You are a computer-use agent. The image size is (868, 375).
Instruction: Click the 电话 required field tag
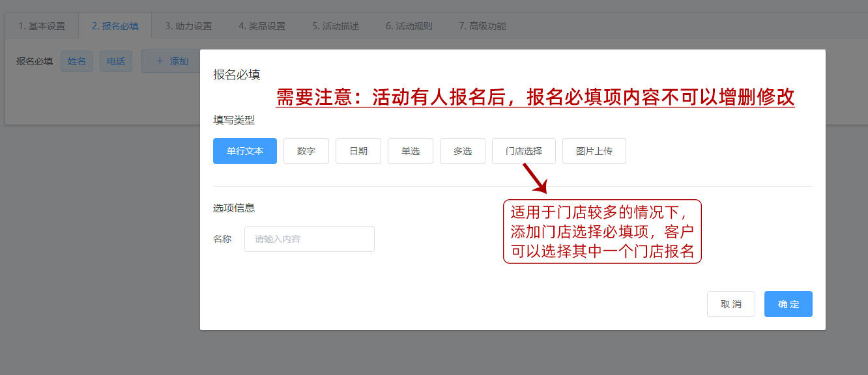(116, 61)
